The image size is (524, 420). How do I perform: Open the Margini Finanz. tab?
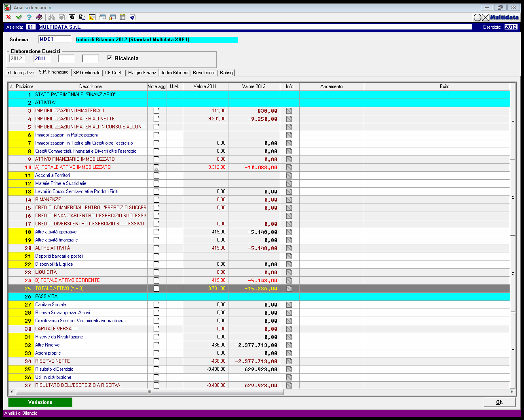click(x=142, y=73)
